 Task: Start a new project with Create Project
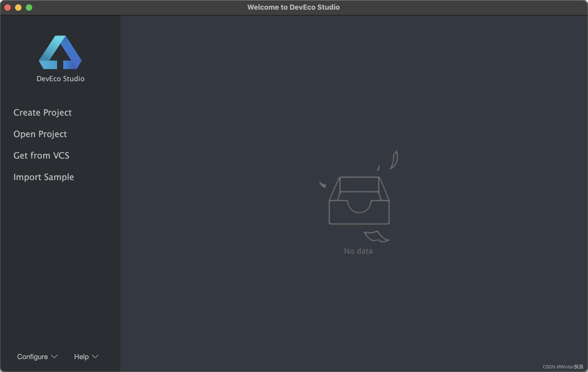42,112
